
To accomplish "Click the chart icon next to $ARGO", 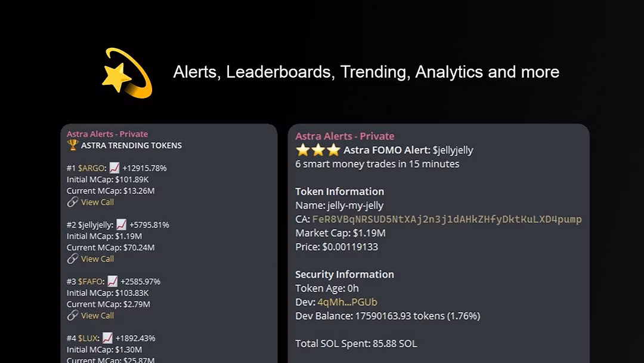I will click(x=114, y=168).
